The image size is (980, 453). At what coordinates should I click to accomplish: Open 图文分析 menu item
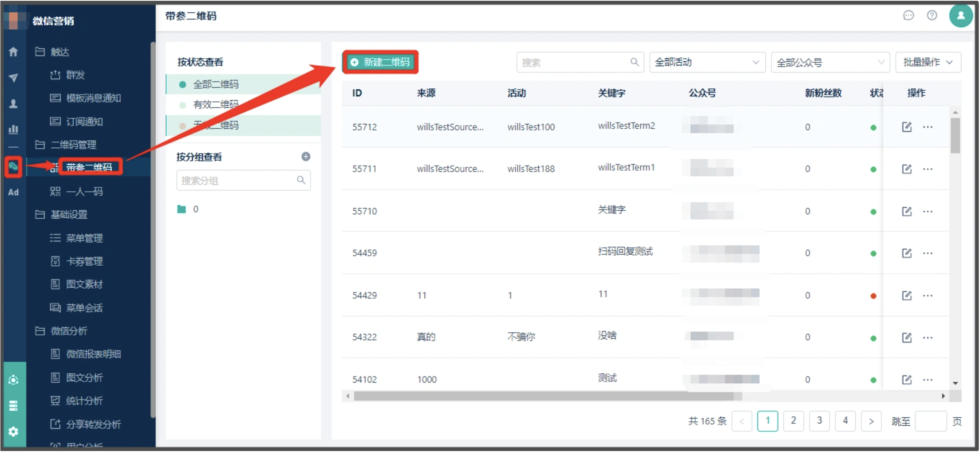[76, 377]
